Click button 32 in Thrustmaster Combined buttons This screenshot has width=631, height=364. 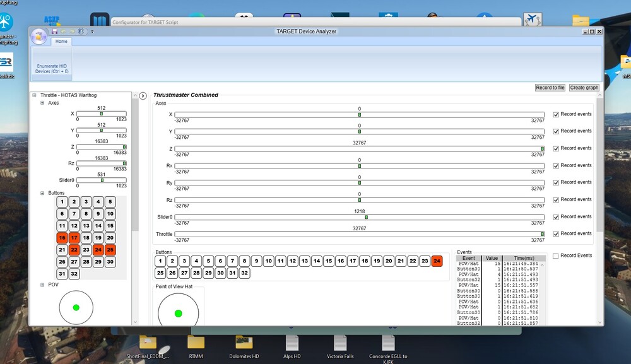(244, 273)
